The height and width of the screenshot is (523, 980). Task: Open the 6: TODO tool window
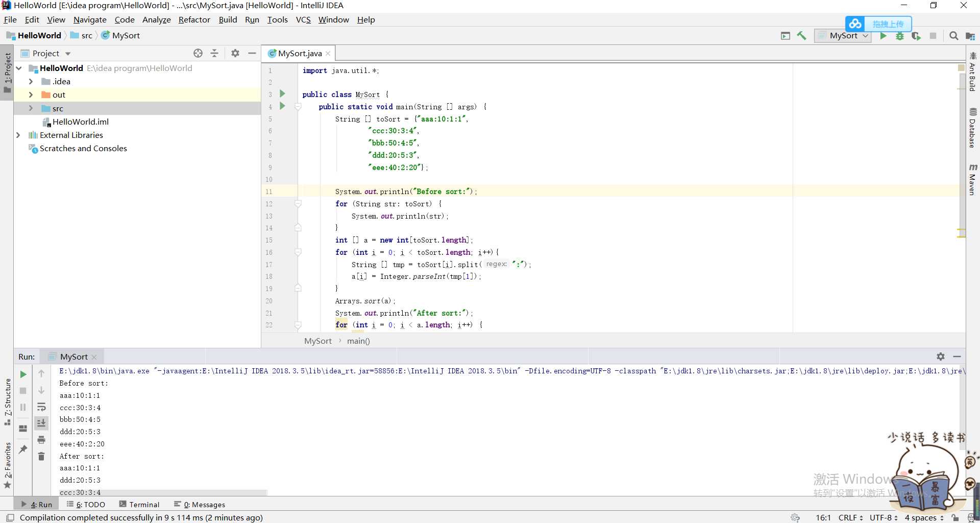[x=86, y=504]
